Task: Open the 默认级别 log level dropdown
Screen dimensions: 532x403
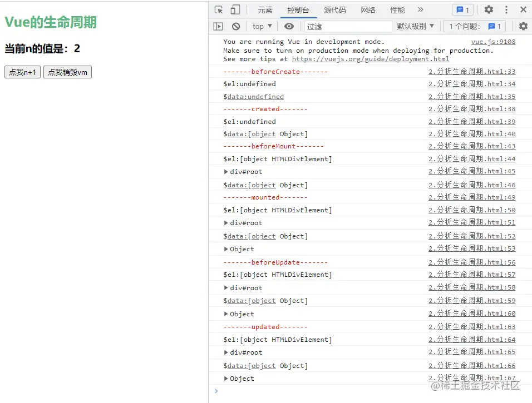Action: 415,26
